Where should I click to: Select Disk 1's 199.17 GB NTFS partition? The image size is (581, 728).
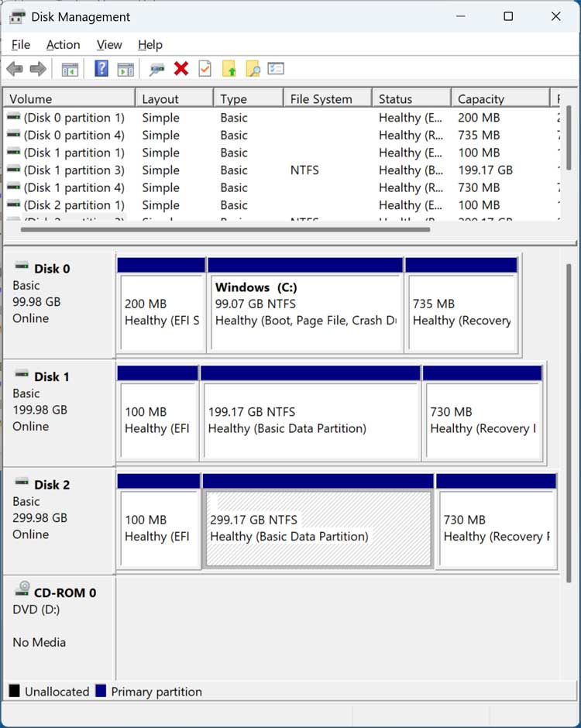tap(311, 413)
